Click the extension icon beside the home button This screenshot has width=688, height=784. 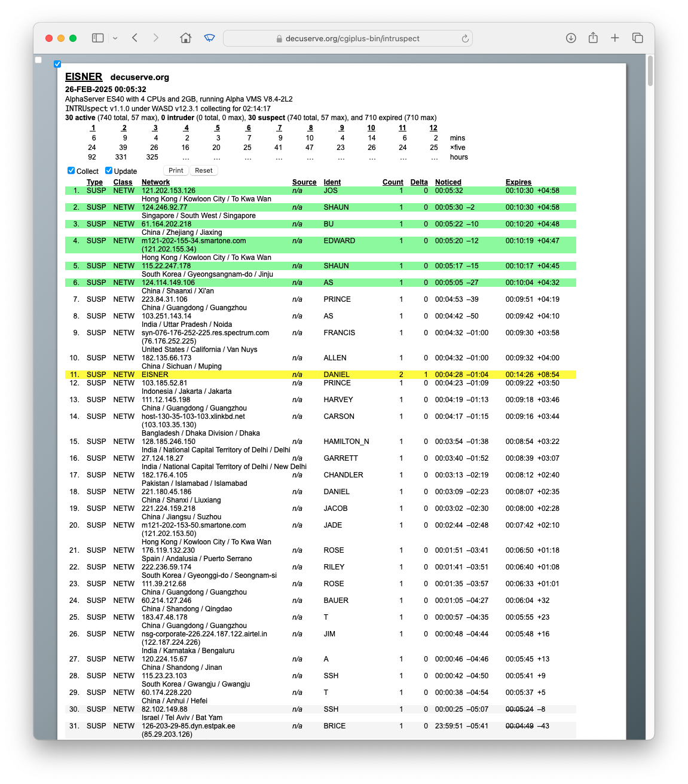tap(209, 38)
